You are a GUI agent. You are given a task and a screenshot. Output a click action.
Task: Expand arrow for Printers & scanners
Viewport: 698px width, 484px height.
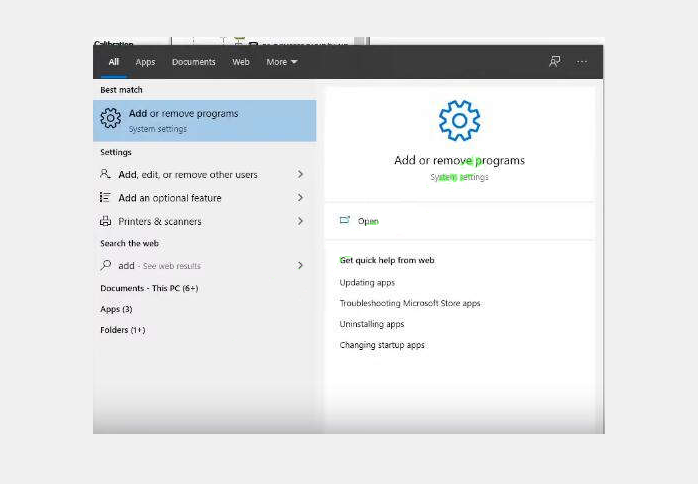tap(300, 221)
